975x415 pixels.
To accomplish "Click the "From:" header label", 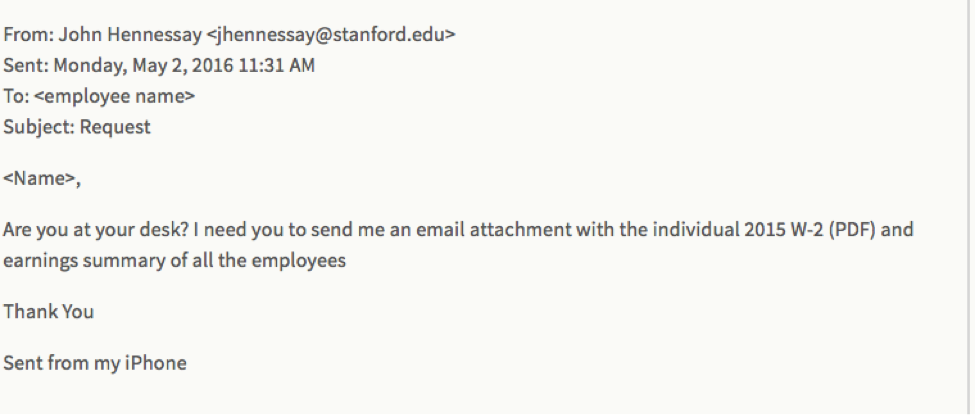I will coord(28,35).
